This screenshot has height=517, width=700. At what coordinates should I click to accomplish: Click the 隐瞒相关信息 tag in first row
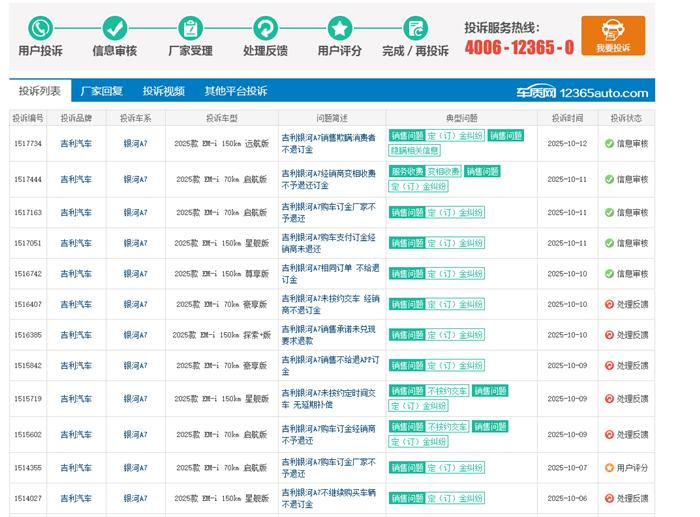click(x=414, y=150)
